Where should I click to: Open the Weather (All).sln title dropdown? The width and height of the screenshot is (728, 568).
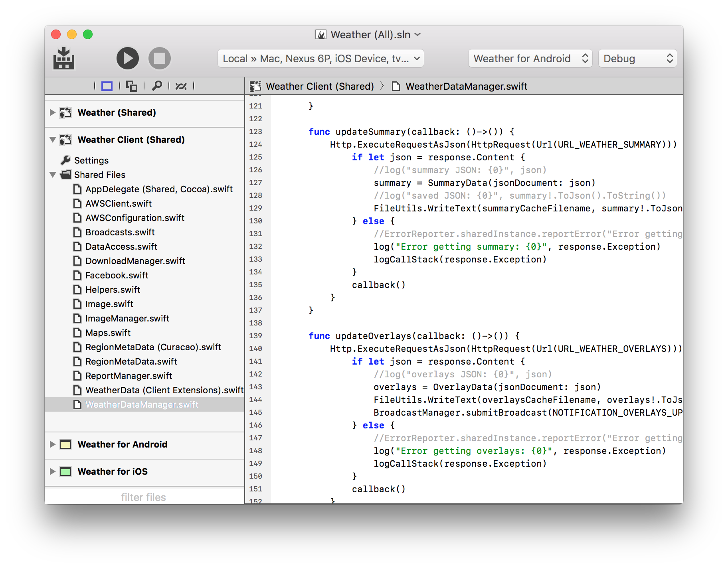(417, 35)
